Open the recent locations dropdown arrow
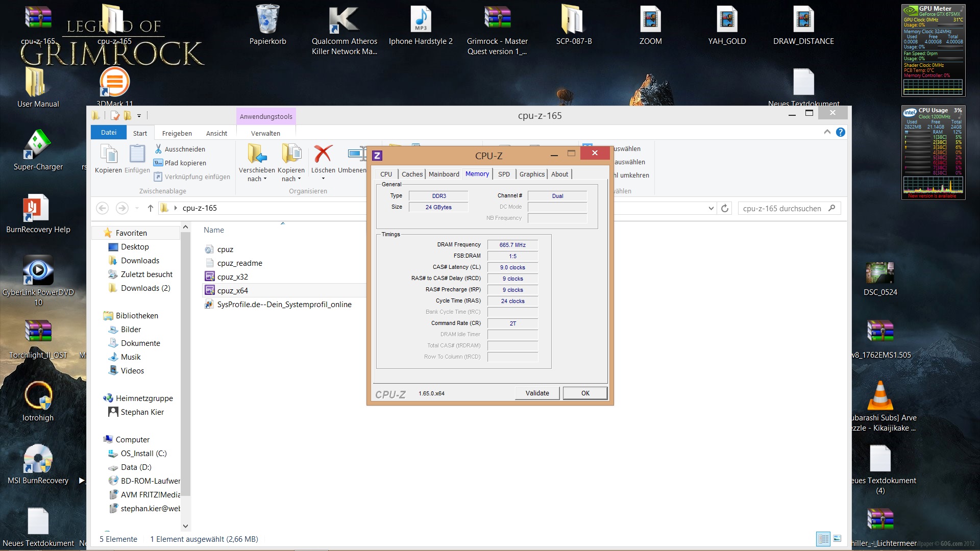The width and height of the screenshot is (980, 551). coord(137,208)
